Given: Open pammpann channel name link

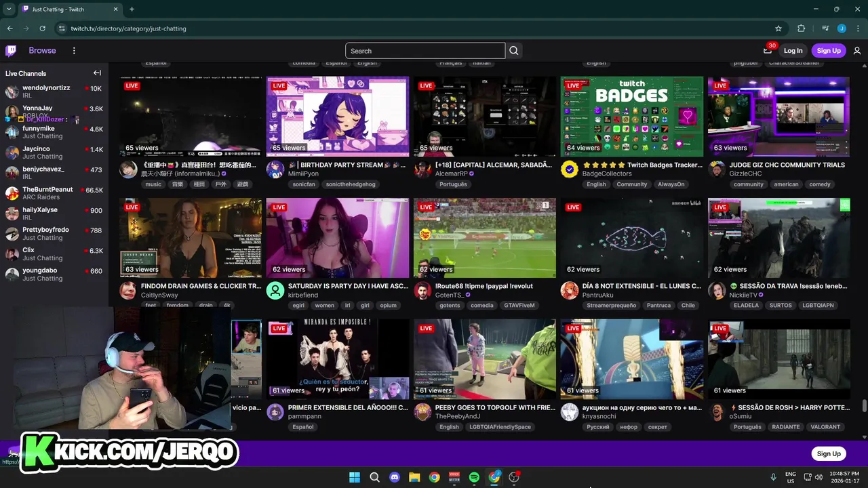Looking at the screenshot, I should point(304,417).
